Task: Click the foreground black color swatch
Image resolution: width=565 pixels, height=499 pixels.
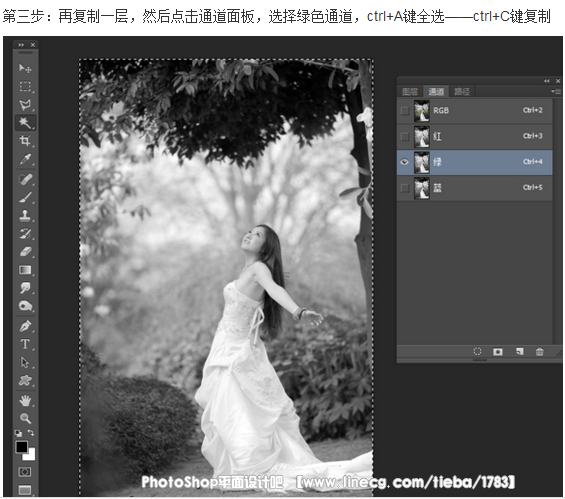Action: click(x=21, y=447)
